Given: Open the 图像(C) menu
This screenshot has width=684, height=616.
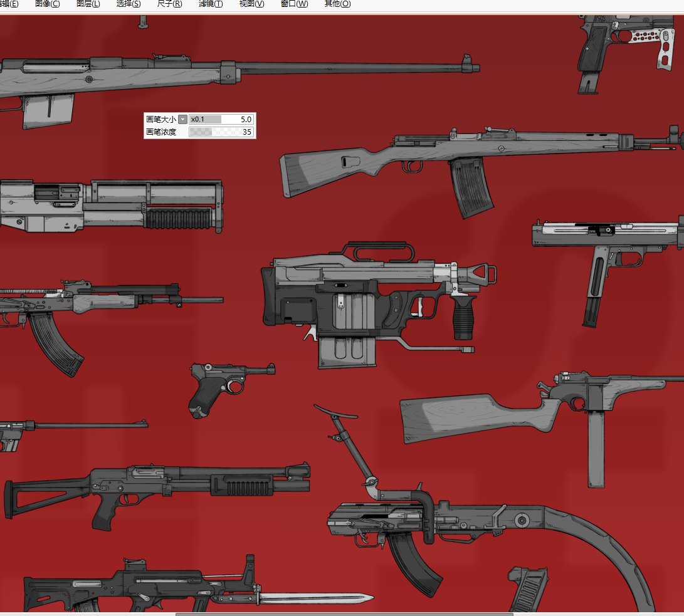Looking at the screenshot, I should tap(47, 4).
